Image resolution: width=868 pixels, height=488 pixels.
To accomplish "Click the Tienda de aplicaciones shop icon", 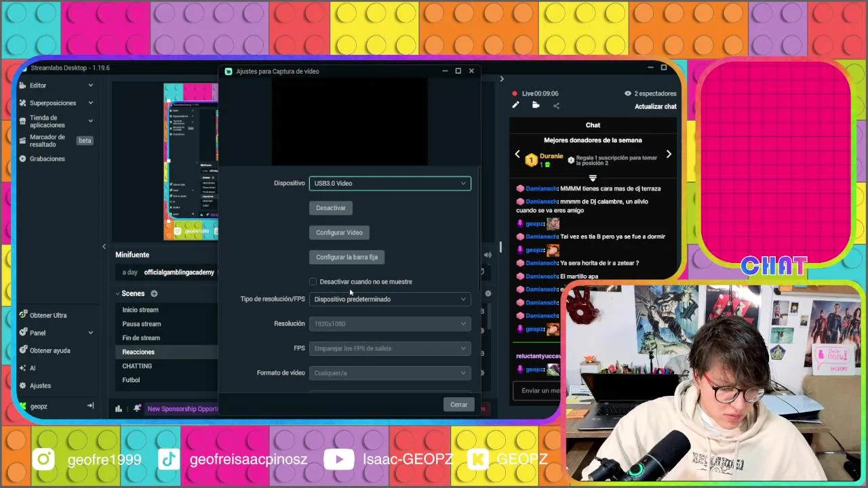I will coord(23,121).
